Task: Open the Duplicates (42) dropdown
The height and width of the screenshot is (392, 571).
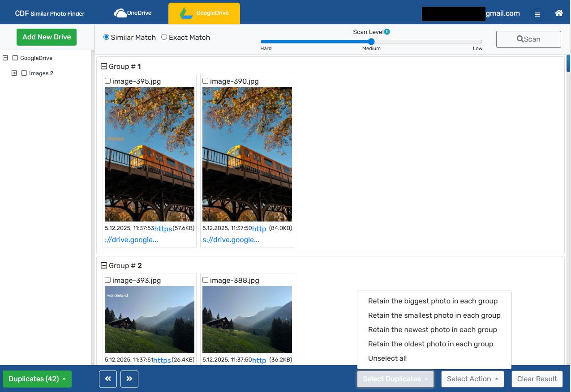Action: (37, 379)
